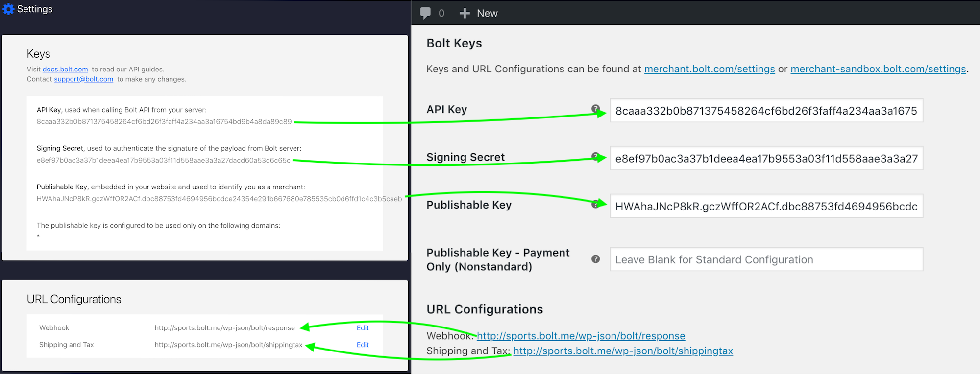Image resolution: width=980 pixels, height=374 pixels.
Task: Open merchant.bolt.com/settings link
Action: [x=710, y=69]
